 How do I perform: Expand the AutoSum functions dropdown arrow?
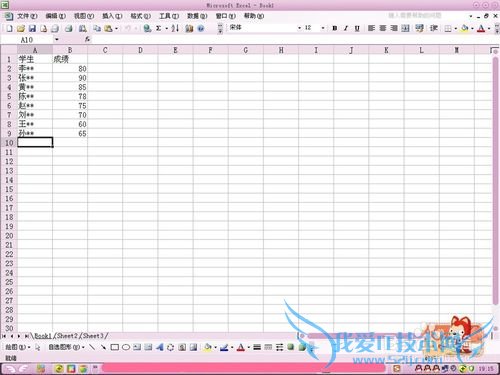point(166,28)
